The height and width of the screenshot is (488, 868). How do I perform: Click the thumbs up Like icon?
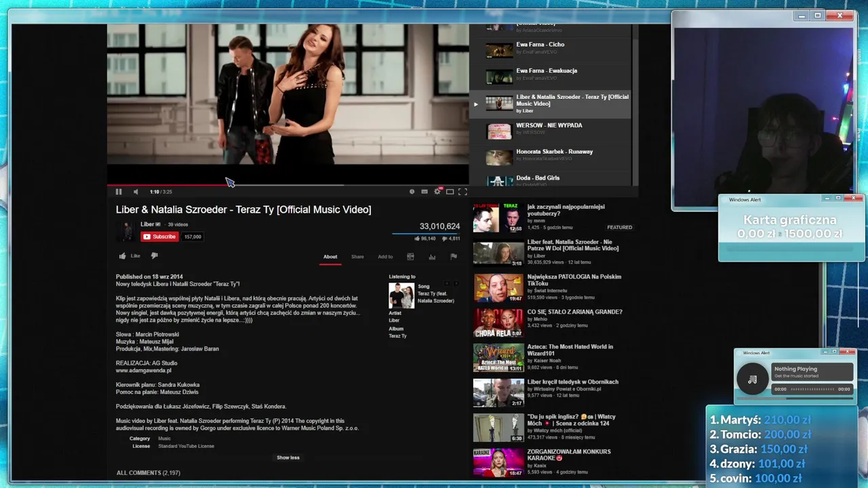tap(123, 256)
